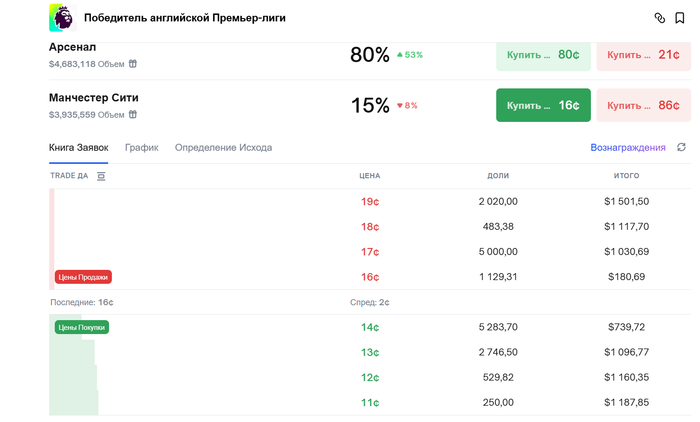
Task: Buy Арсенал Yes at 80¢
Action: point(543,55)
